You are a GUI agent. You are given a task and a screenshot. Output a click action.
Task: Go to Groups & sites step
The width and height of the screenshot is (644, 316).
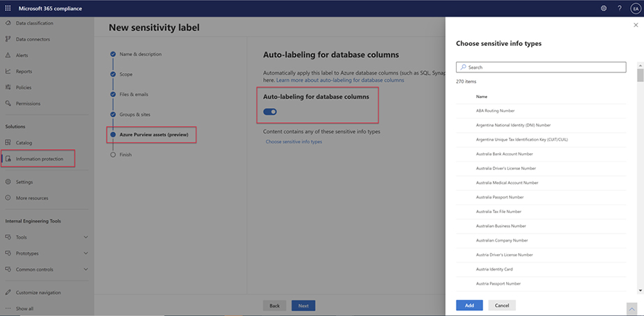134,115
